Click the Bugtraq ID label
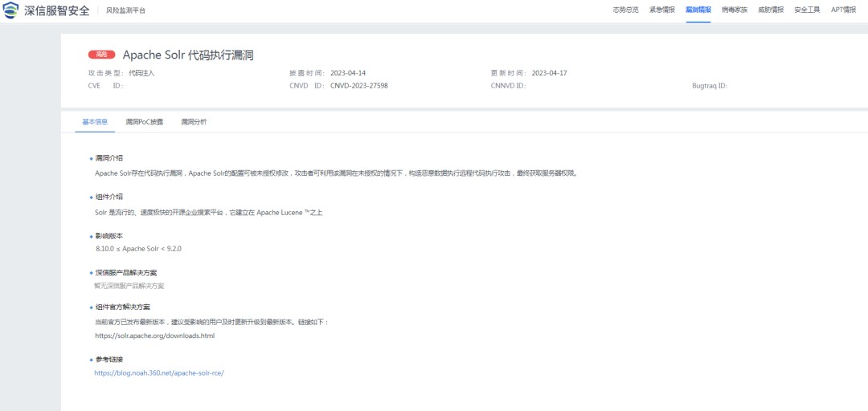The width and height of the screenshot is (868, 411). [x=709, y=86]
